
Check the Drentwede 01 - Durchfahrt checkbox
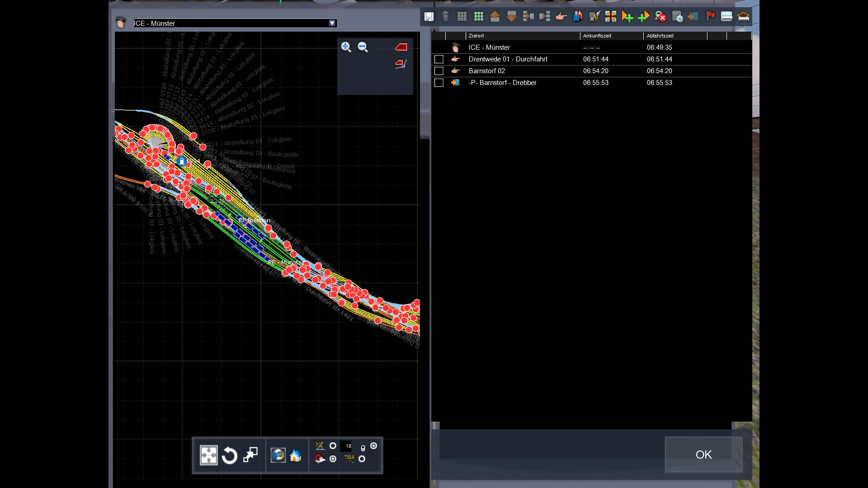click(x=439, y=59)
